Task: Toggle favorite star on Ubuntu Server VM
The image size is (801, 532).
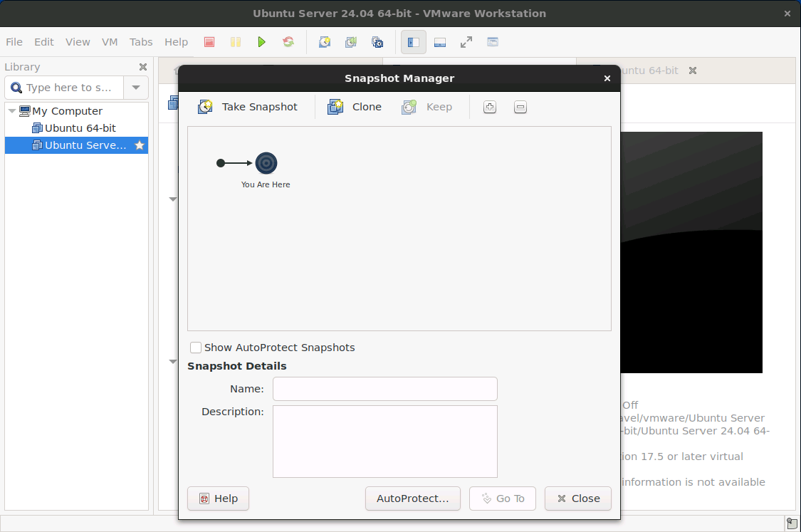Action: [x=140, y=145]
